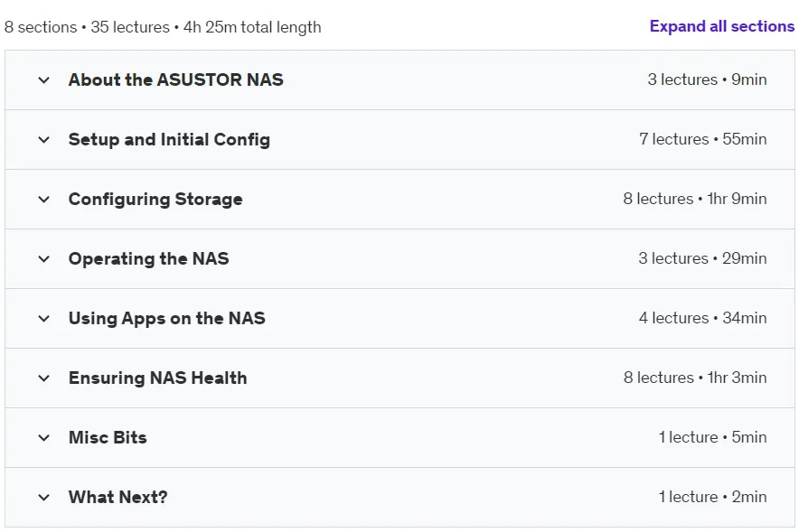Click chevron beside Configuring Storage

[x=43, y=199]
